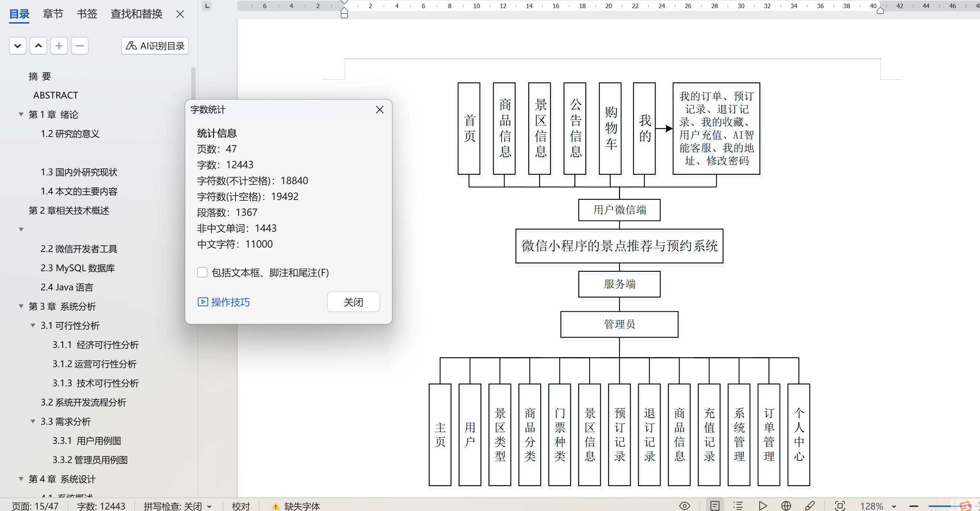Click the plus promote-level button
Screen dimensions: 980x511
[59, 46]
